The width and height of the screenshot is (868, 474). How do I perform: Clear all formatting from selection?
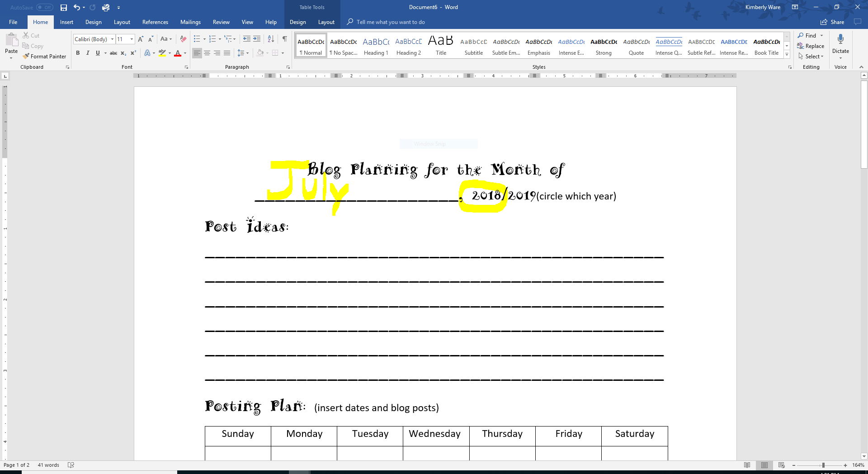(183, 39)
